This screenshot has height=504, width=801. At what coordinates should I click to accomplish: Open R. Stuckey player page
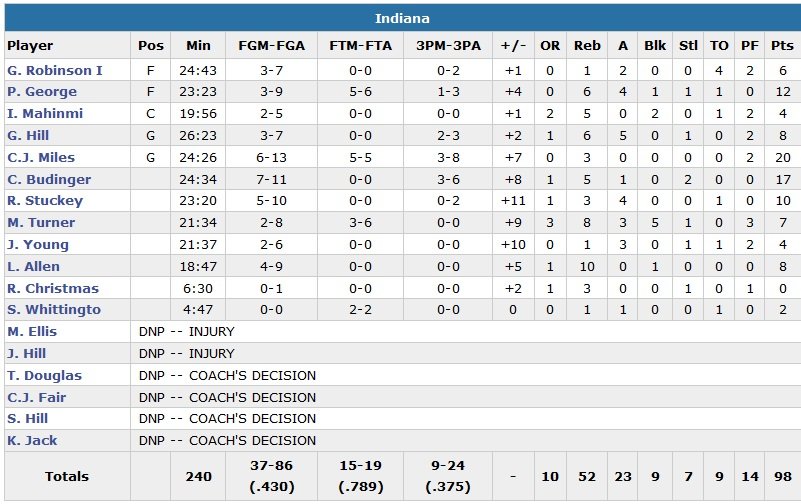45,200
